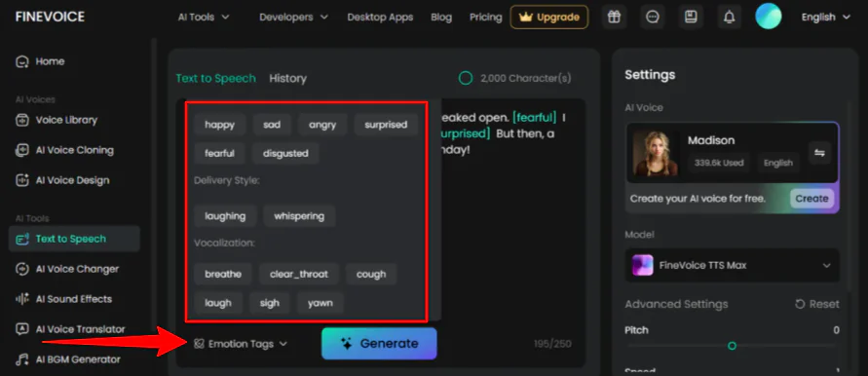Change language from English dropdown
The image size is (868, 376).
[825, 18]
